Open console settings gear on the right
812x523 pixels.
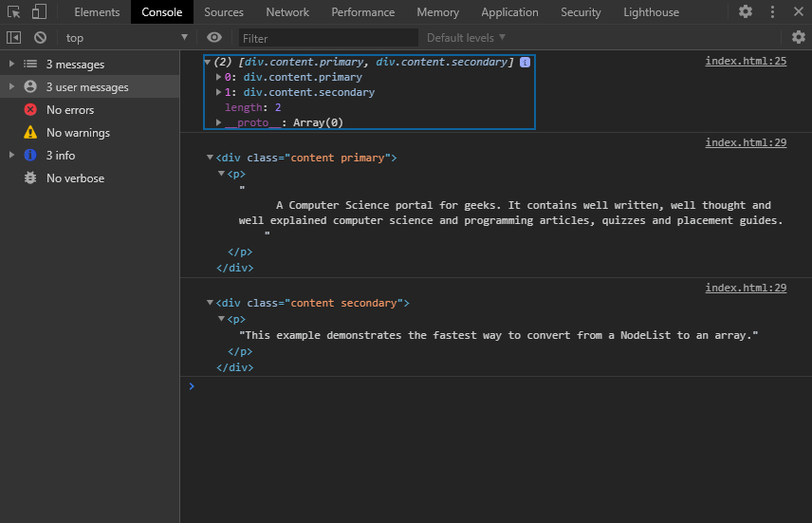(x=798, y=38)
